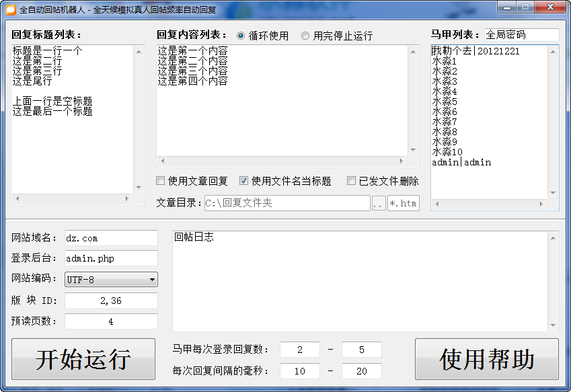The width and height of the screenshot is (571, 392).
Task: Click down arrow of title list scrollbar
Action: (x=139, y=188)
